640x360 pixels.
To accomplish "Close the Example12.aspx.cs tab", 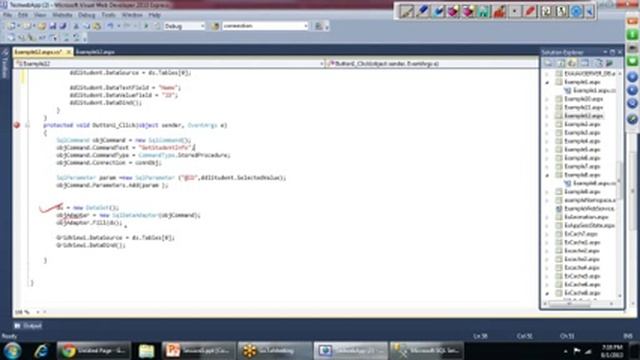I will point(69,52).
